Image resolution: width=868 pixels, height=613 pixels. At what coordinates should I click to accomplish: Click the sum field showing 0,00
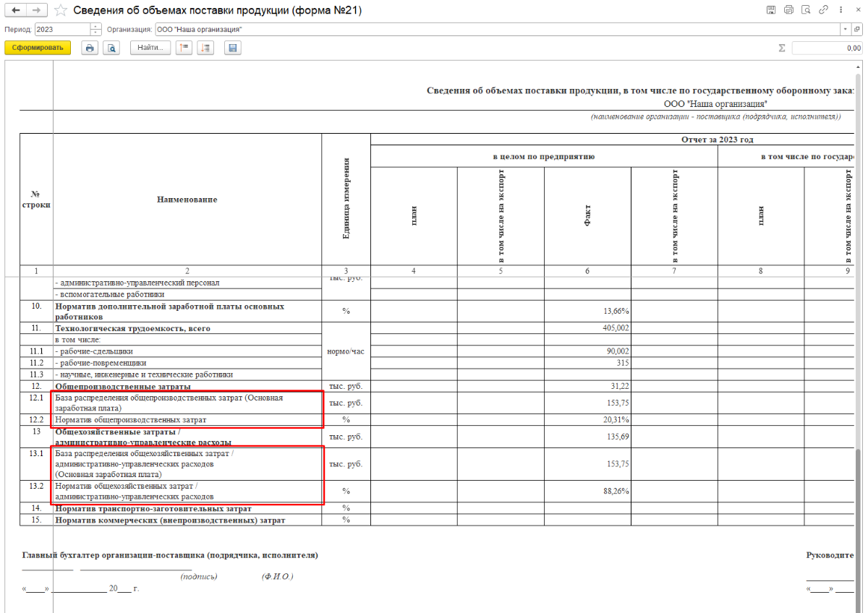pos(826,48)
